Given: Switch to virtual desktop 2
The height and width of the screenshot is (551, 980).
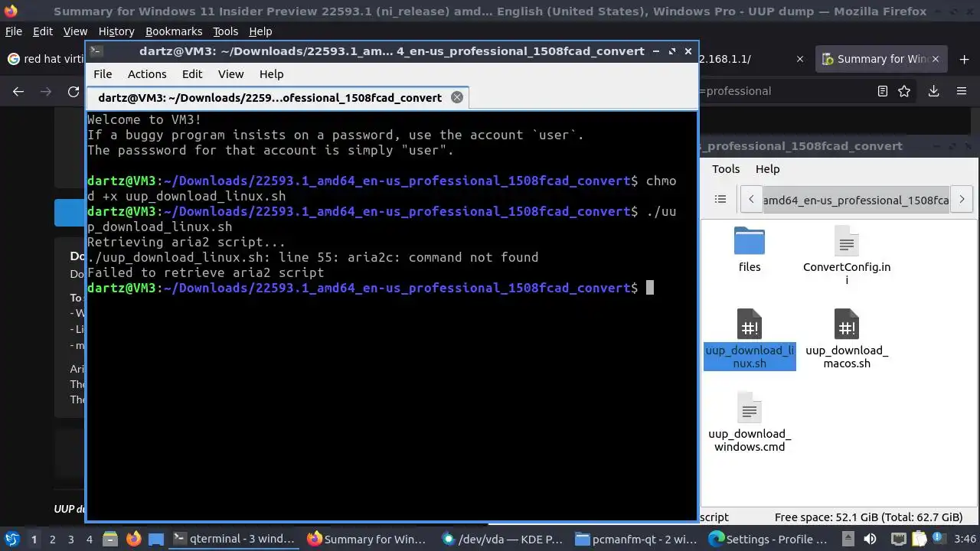Looking at the screenshot, I should (52, 539).
